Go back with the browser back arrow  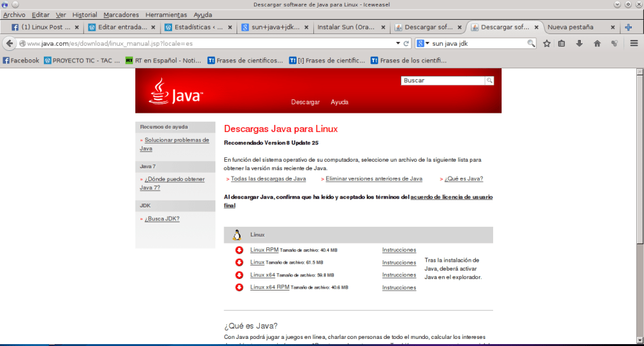click(x=10, y=43)
